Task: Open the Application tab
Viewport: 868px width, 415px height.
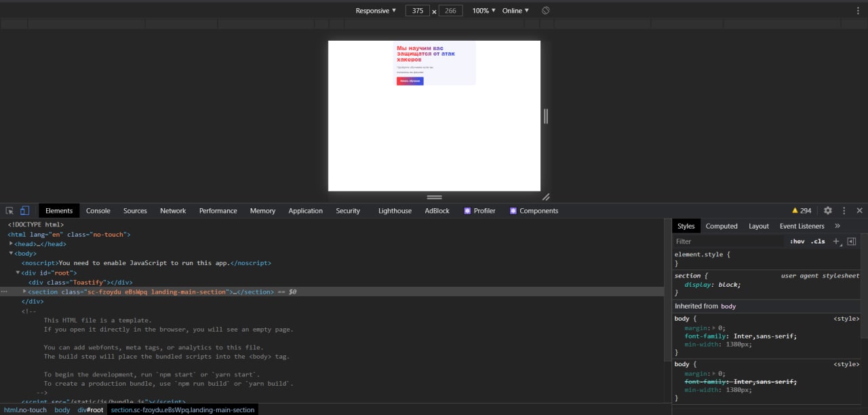Action: click(x=306, y=211)
